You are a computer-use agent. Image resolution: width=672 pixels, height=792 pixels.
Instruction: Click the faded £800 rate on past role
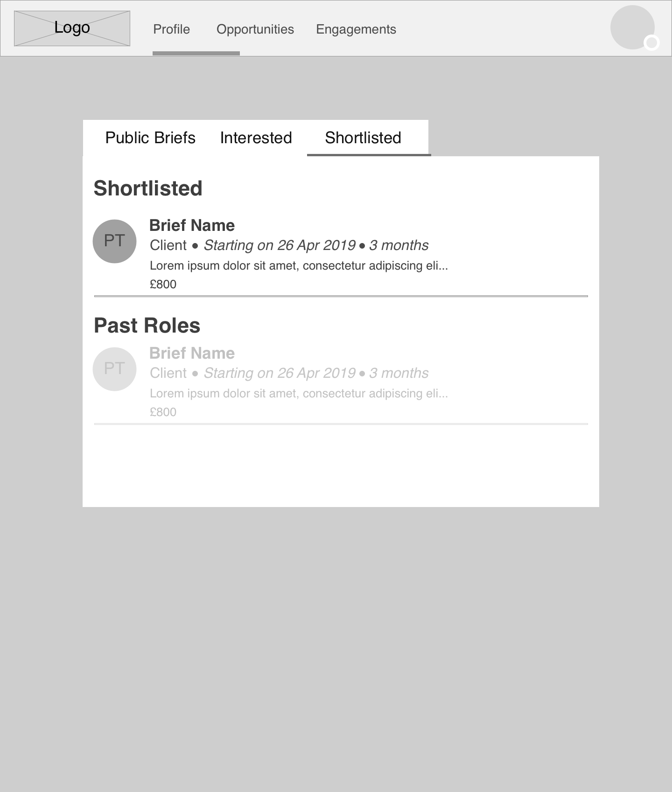(x=163, y=412)
